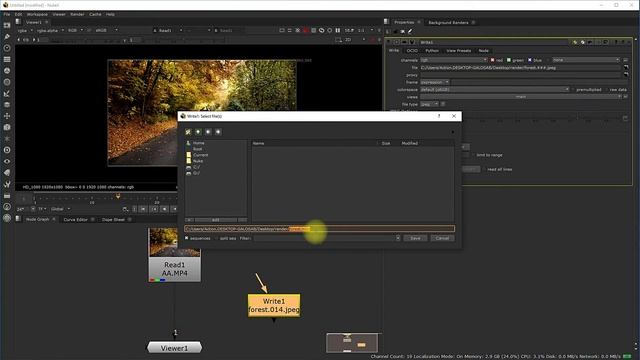Screen dimensions: 640x360
Task: Open the Write1 channels dropdown
Action: [453, 60]
